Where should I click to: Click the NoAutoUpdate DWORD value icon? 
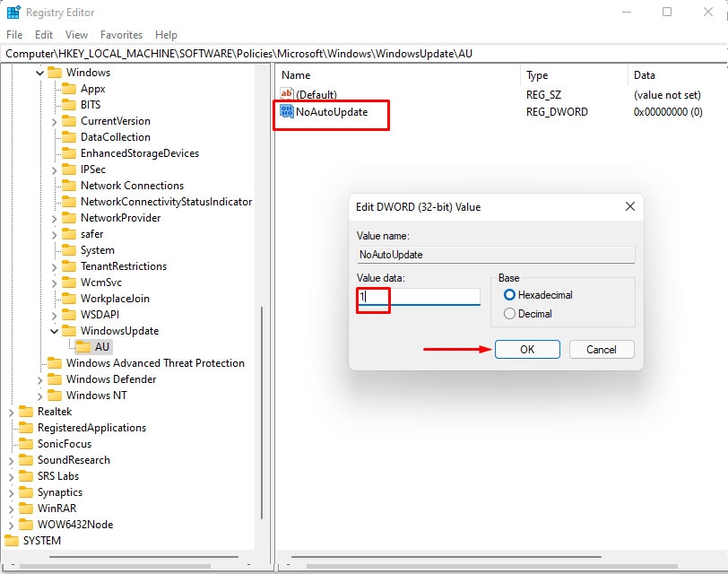coord(287,111)
